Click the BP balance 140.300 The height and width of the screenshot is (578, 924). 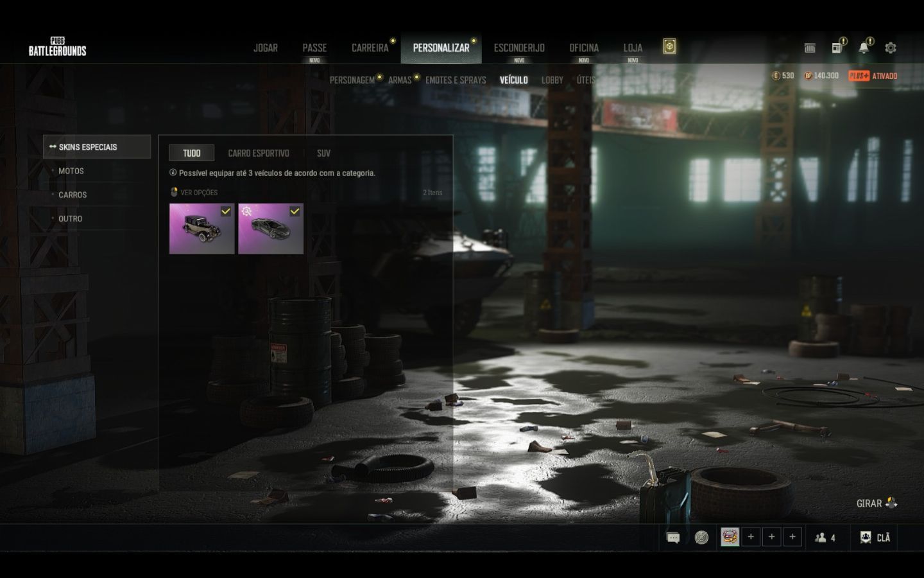(x=821, y=76)
